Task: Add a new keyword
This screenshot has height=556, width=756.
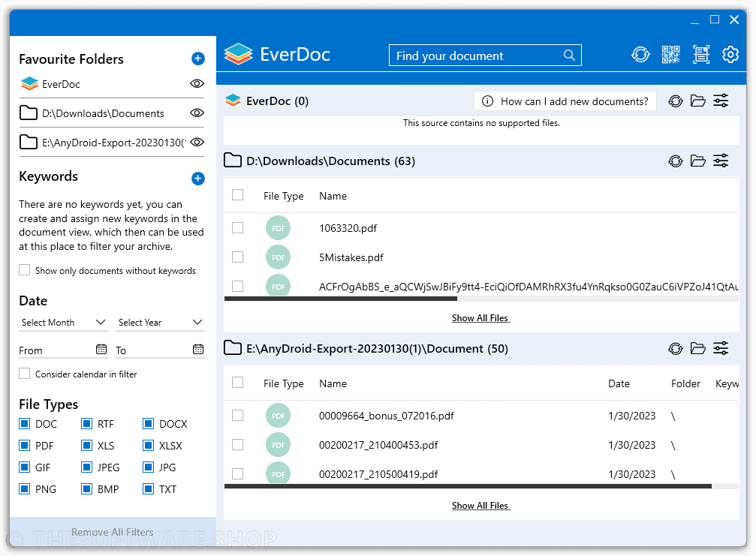Action: (x=197, y=179)
